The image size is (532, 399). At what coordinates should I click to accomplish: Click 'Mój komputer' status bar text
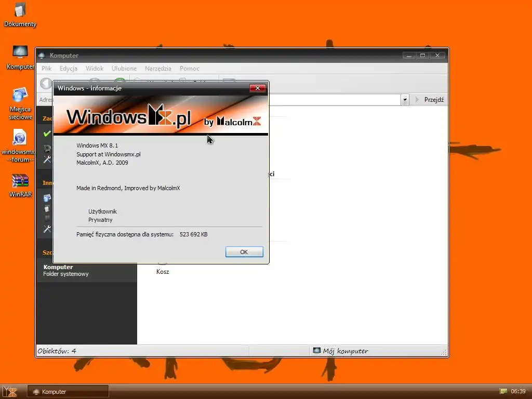[345, 351]
